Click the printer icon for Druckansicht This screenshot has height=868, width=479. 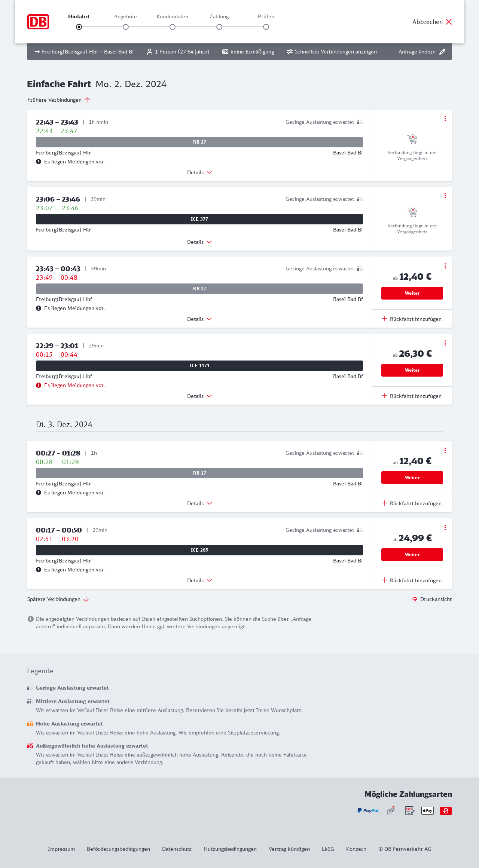click(x=415, y=599)
